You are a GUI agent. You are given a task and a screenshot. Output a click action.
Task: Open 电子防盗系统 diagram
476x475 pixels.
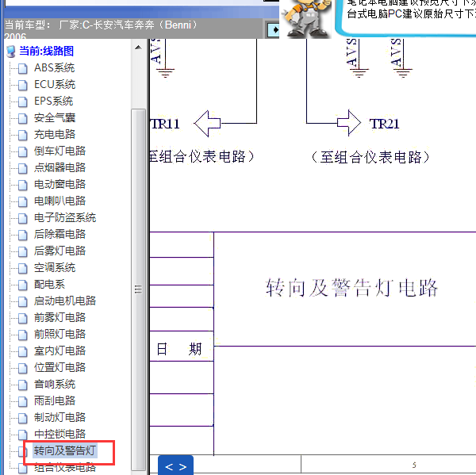tap(65, 217)
